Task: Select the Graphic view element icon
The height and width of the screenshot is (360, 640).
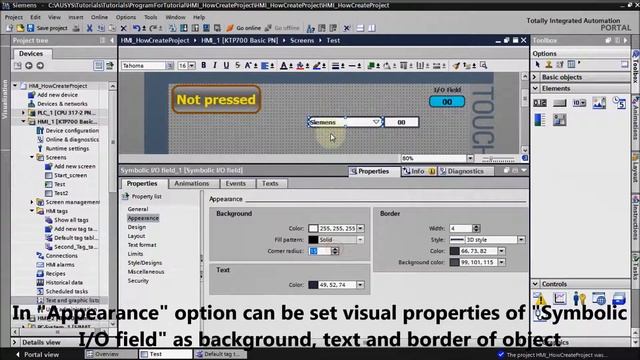Action: 599,103
